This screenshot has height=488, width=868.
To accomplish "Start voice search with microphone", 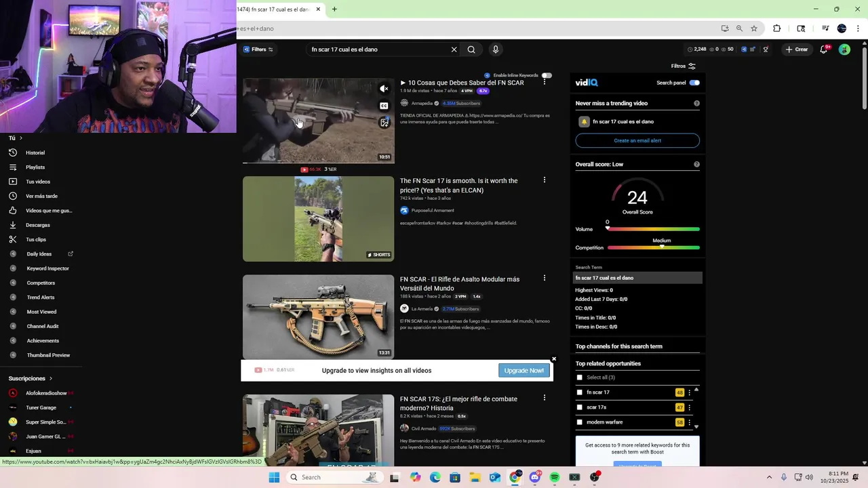I will 496,49.
